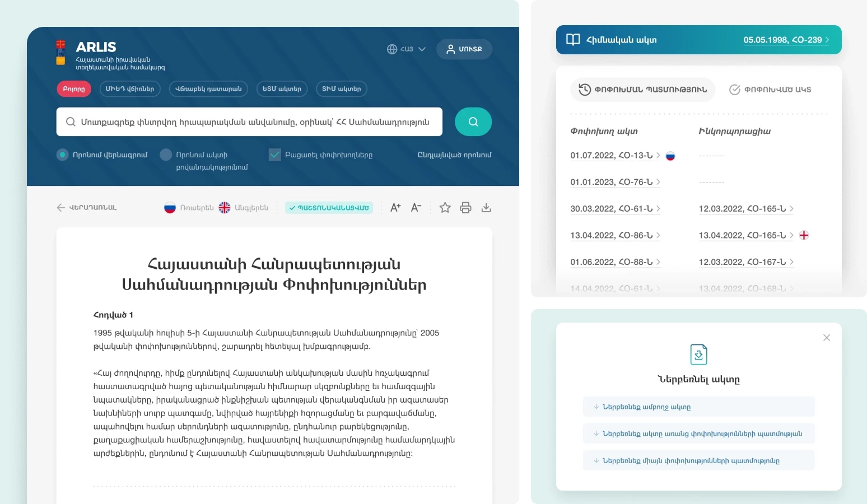This screenshot has width=867, height=504.
Task: Click the user icon in ՄՈՒՏՔ button
Action: pyautogui.click(x=450, y=49)
